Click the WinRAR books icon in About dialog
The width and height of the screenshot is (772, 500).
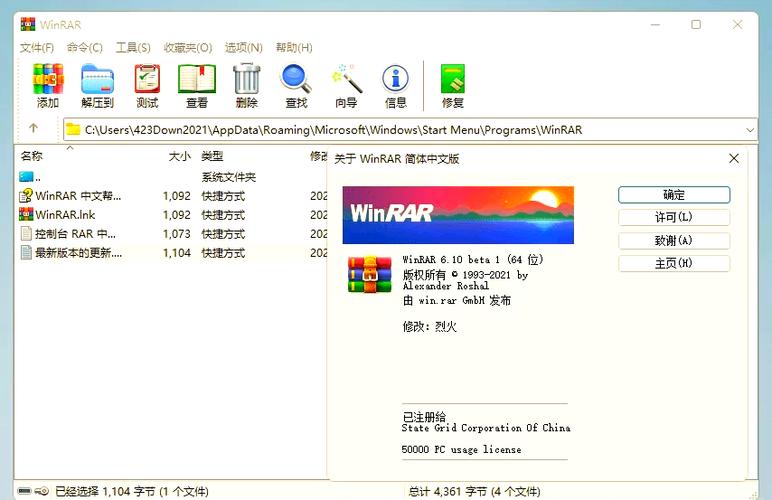[369, 274]
